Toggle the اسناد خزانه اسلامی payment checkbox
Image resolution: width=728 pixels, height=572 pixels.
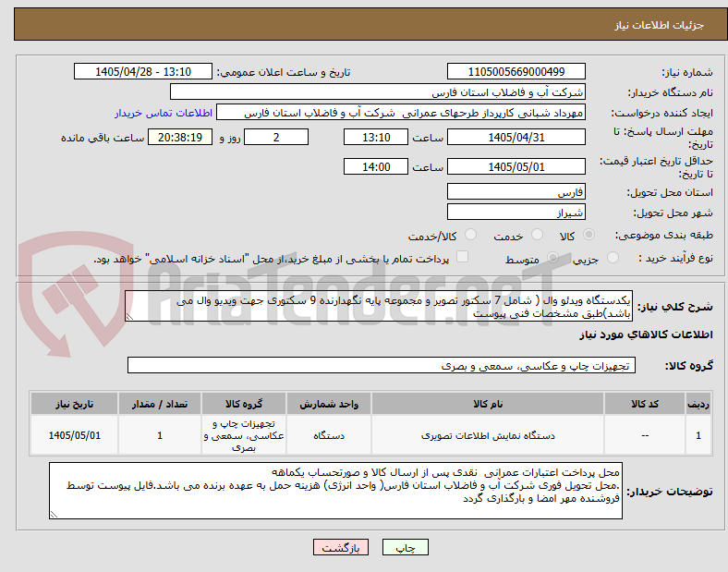(463, 257)
